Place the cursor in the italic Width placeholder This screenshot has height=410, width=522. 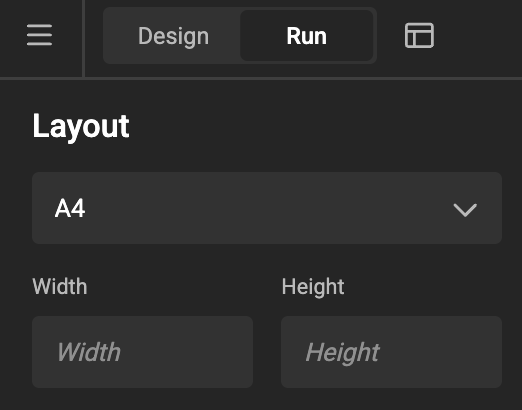pyautogui.click(x=89, y=352)
